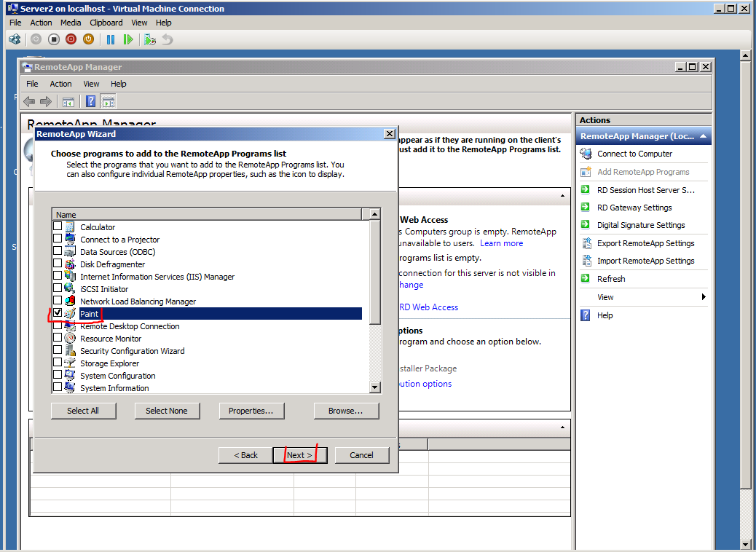The image size is (756, 552).
Task: Uncheck the Paint checkbox
Action: point(58,313)
